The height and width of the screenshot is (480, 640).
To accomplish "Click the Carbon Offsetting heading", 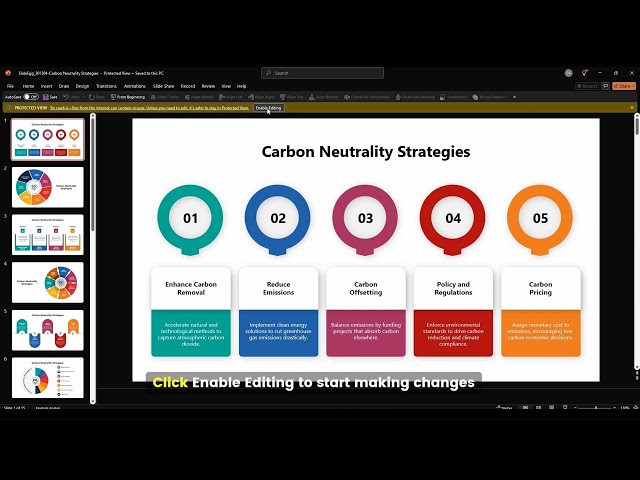I will (x=366, y=288).
